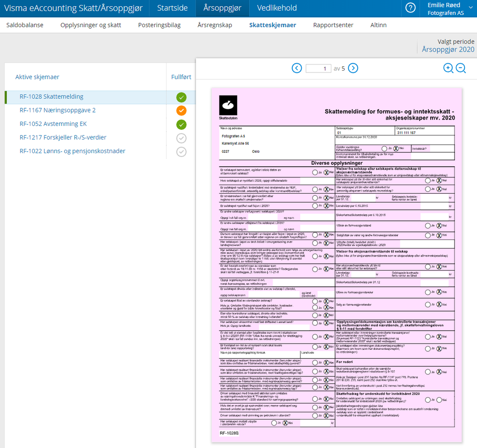Switch to the Saldobalanse tab

(25, 25)
